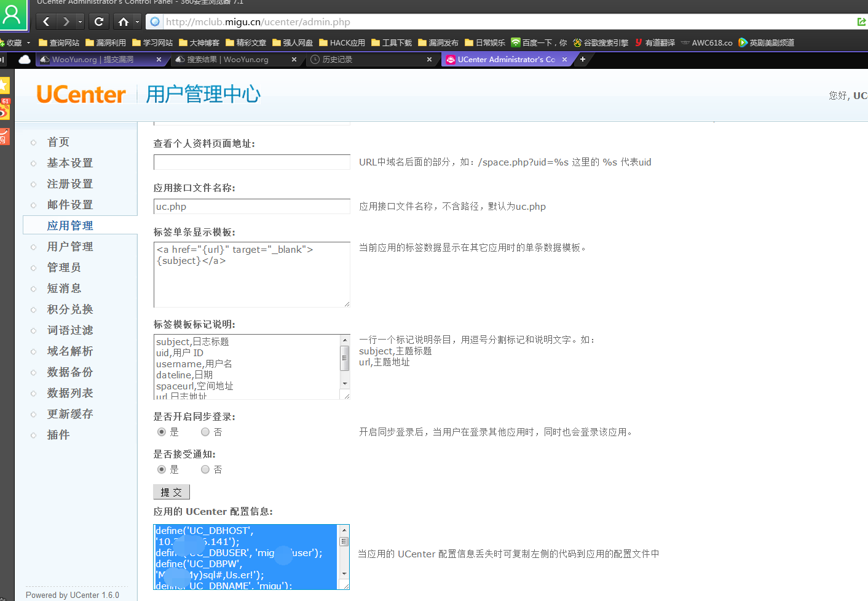Open 学习网站 bookmark folder

point(152,42)
